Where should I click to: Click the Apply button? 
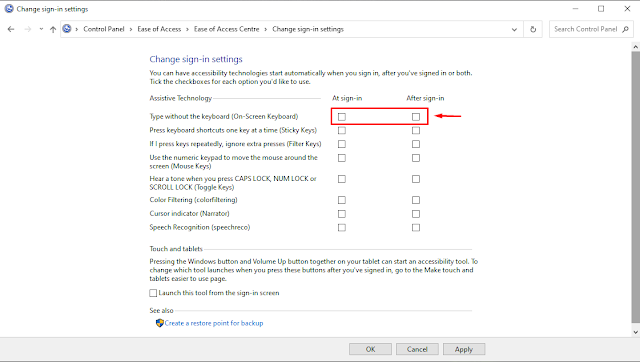click(464, 349)
